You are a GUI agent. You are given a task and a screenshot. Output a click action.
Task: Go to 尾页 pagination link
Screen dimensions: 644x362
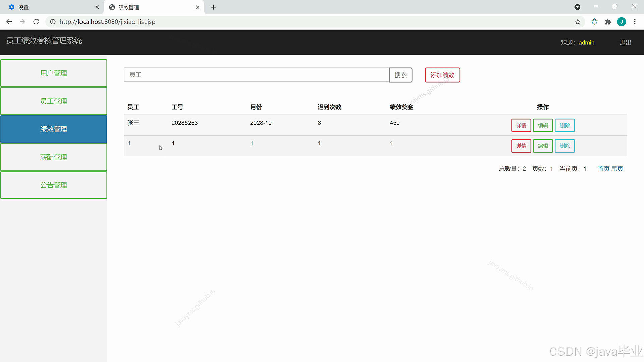pyautogui.click(x=617, y=169)
